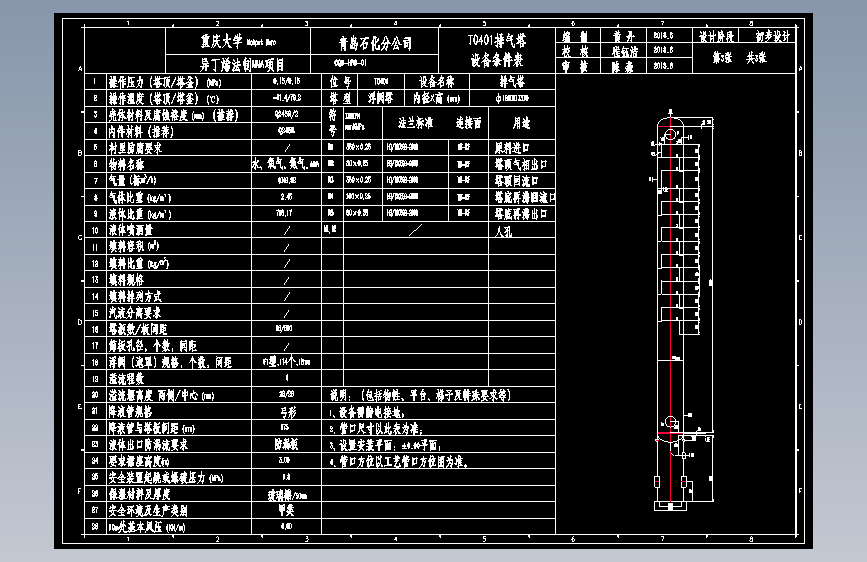Click the 用途 column header

click(521, 123)
